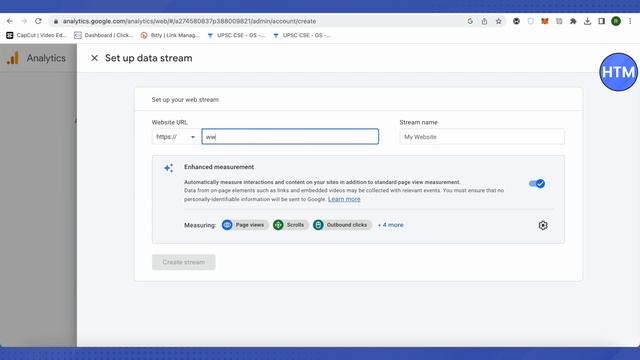Viewport: 640px width, 360px height.
Task: Go back with the browser back arrow
Action: tap(10, 21)
